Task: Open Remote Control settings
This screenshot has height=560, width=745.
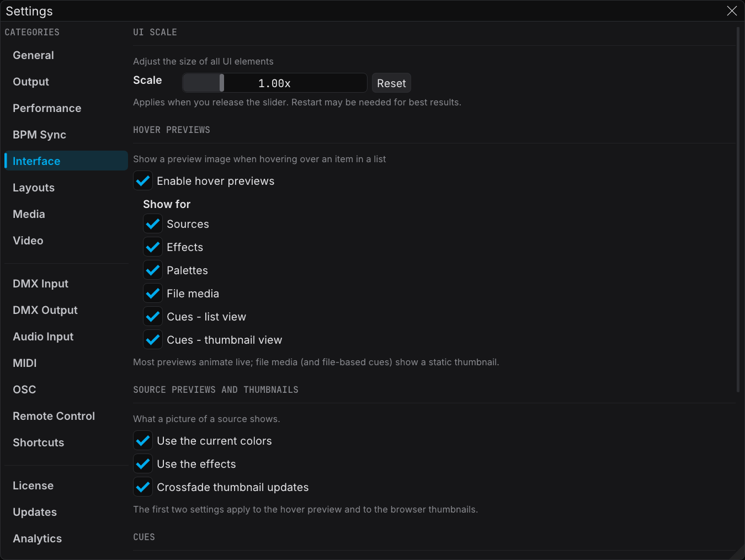Action: coord(66,416)
